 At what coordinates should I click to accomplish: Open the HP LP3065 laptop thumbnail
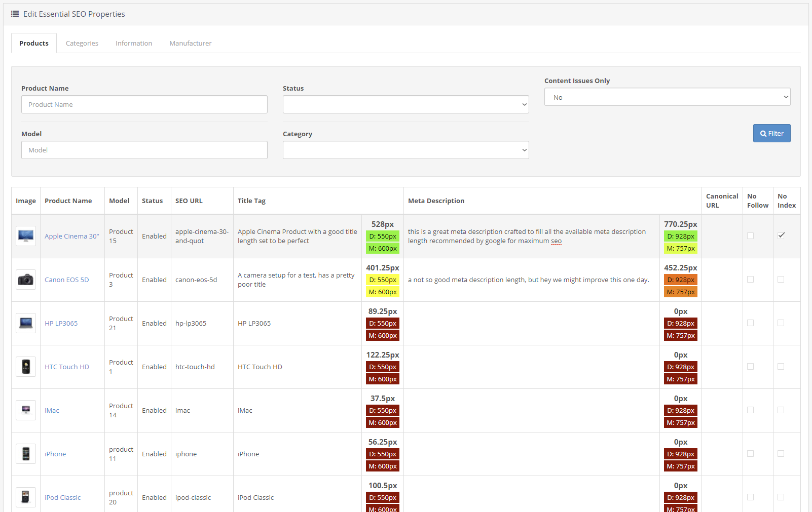pos(26,323)
